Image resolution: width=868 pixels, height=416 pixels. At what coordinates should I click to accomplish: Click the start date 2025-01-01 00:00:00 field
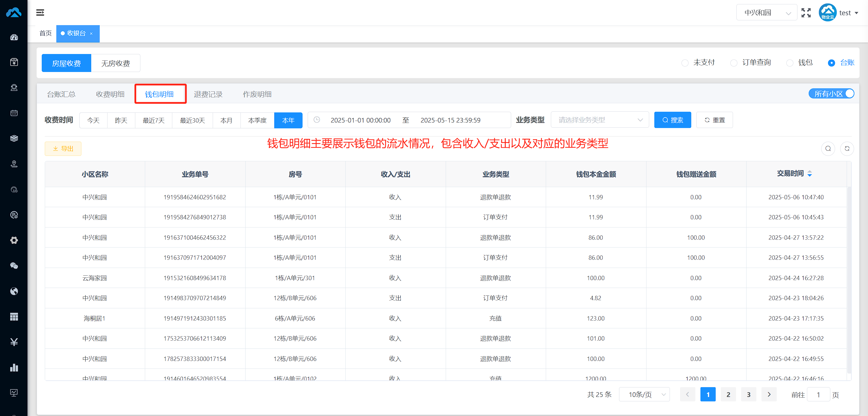point(361,120)
